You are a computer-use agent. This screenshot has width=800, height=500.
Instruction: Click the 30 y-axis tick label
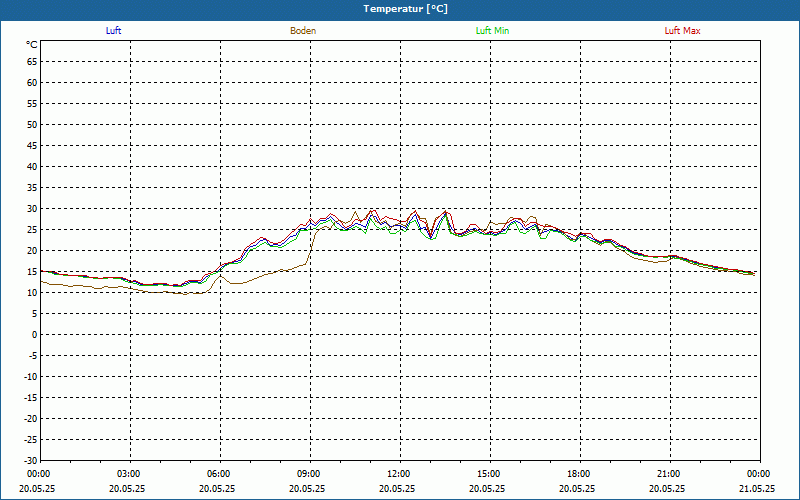pyautogui.click(x=32, y=209)
